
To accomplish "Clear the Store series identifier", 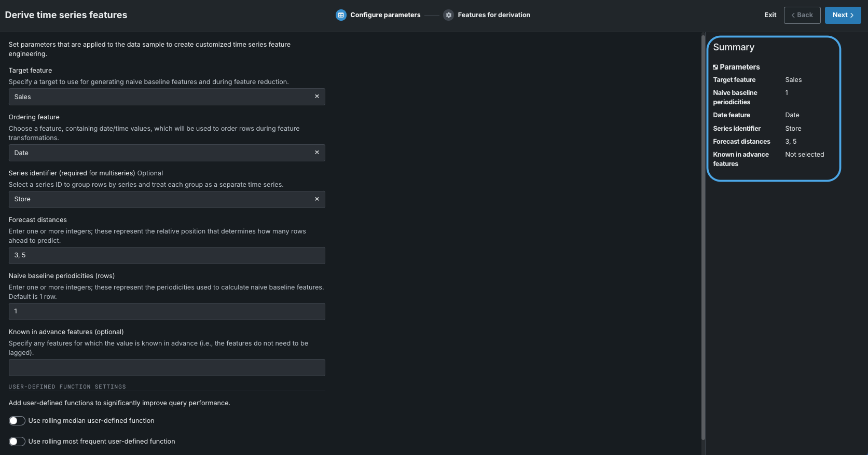I will [x=316, y=199].
